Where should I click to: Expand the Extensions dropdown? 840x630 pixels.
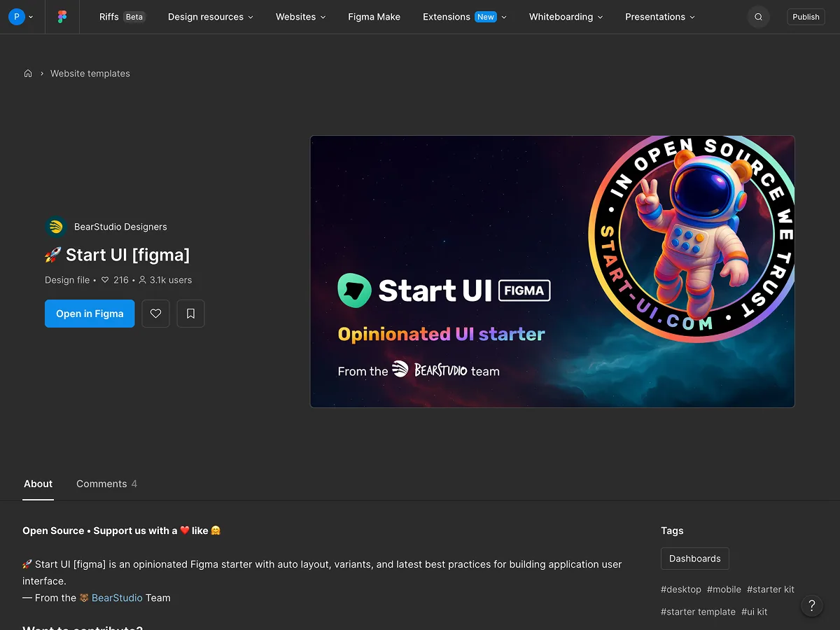tap(465, 17)
